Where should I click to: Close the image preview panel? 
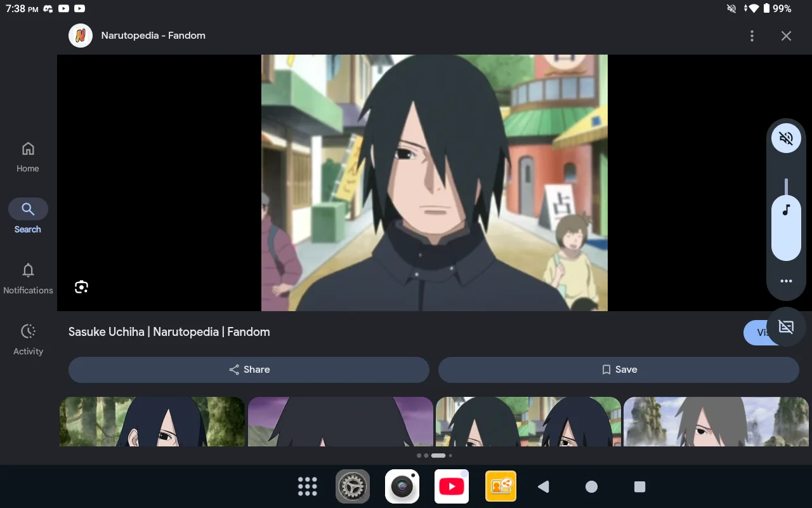coord(786,36)
